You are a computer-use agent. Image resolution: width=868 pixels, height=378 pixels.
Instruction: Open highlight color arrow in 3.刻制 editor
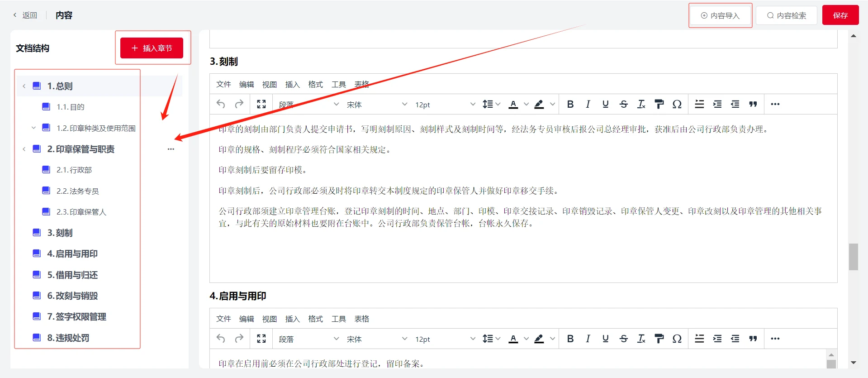click(552, 104)
